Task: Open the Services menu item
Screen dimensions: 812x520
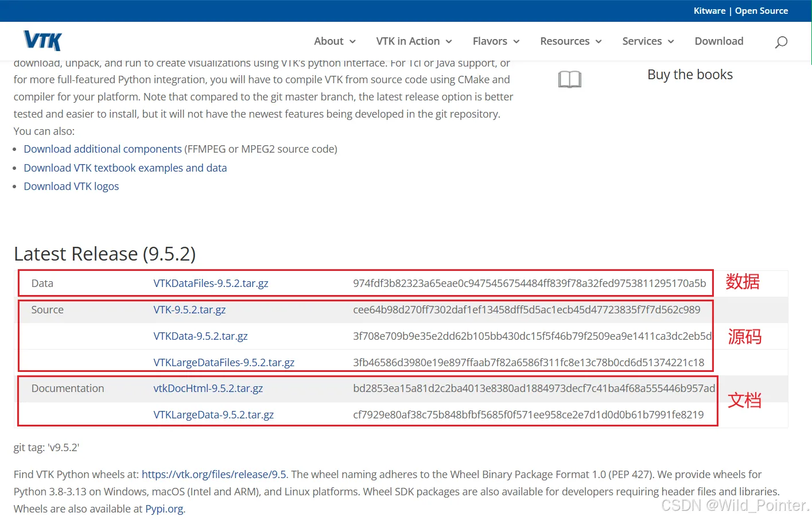Action: pyautogui.click(x=642, y=41)
